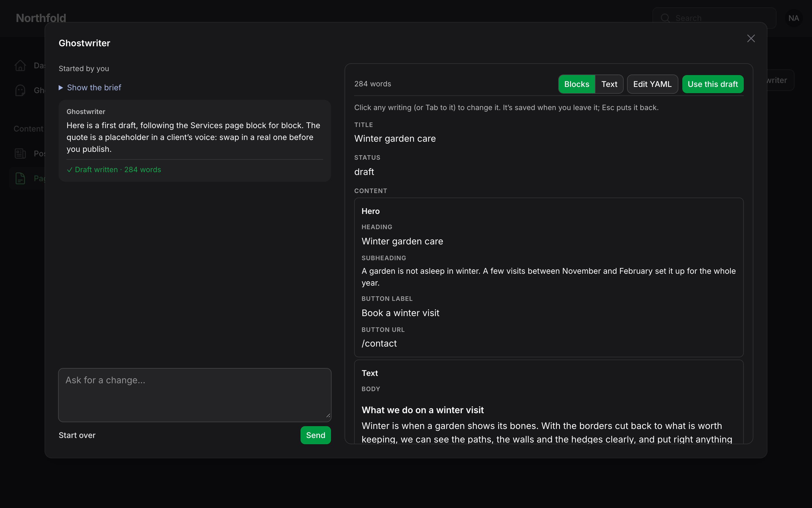Click the Northfold logo
The width and height of the screenshot is (812, 508).
click(41, 18)
